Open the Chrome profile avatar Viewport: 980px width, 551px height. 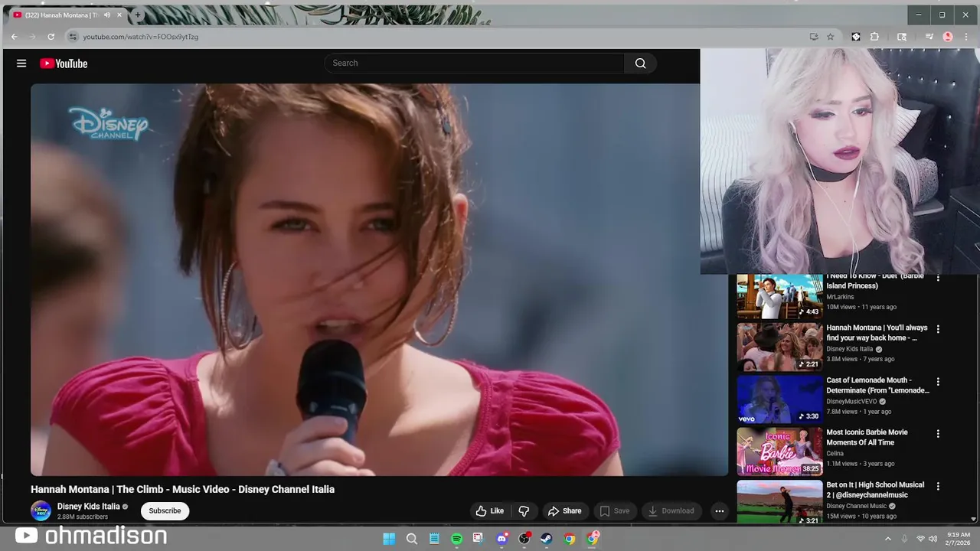click(948, 37)
